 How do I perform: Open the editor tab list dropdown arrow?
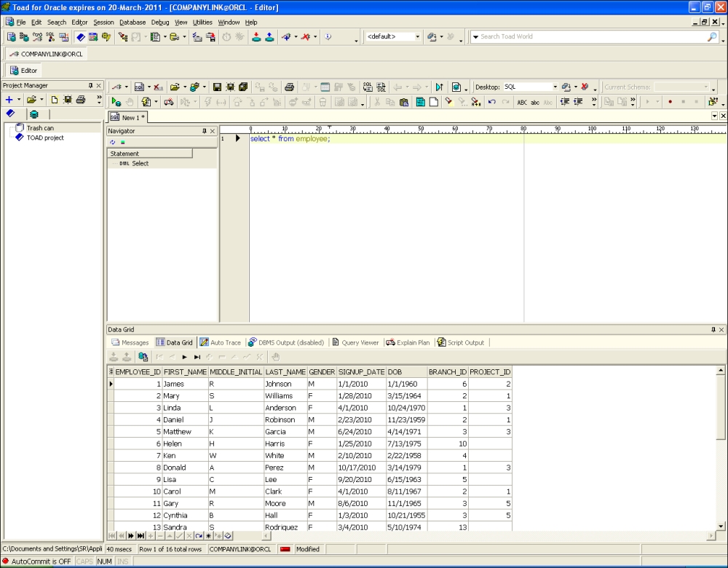[x=715, y=116]
